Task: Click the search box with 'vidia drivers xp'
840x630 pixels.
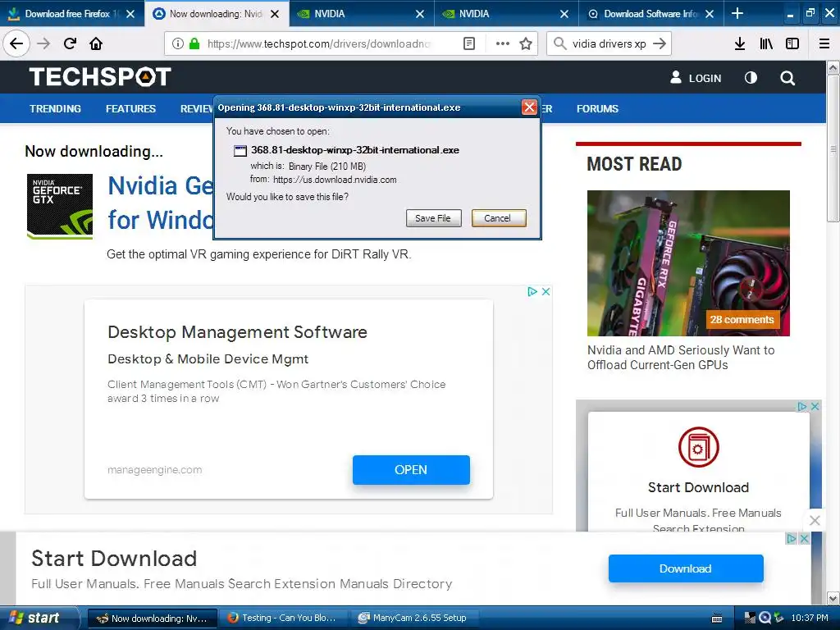Action: coord(609,43)
